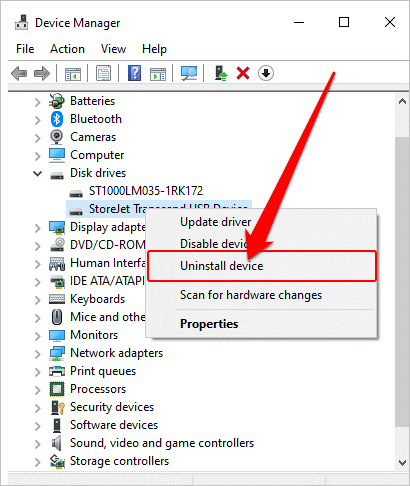Viewport: 410px width, 486px height.
Task: Click the Print queues printer icon
Action: (x=57, y=371)
